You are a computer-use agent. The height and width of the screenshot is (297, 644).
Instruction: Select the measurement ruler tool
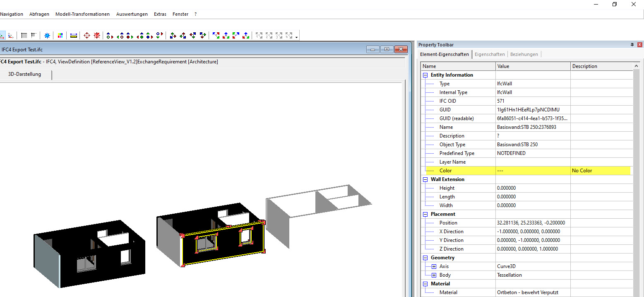pos(73,35)
